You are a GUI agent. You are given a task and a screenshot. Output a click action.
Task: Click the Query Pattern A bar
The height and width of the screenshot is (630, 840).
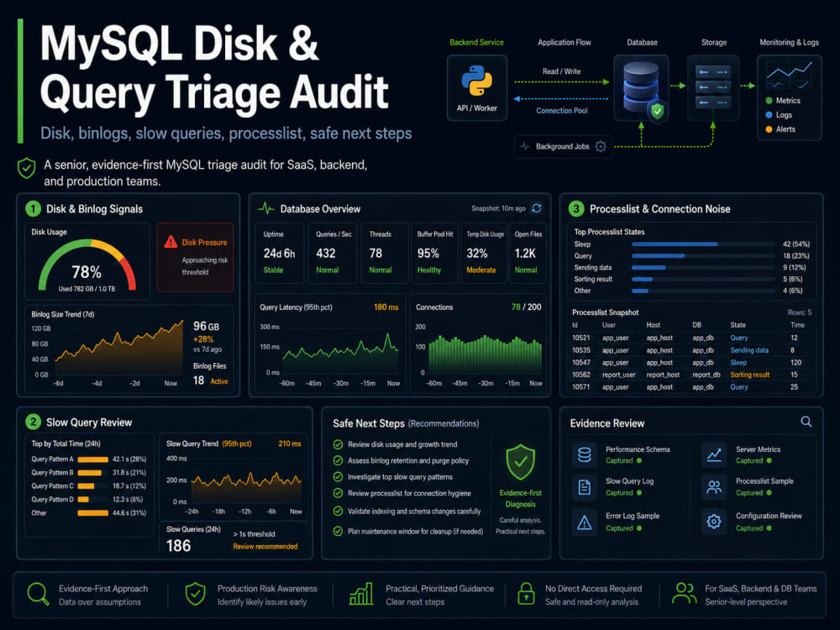pyautogui.click(x=92, y=459)
